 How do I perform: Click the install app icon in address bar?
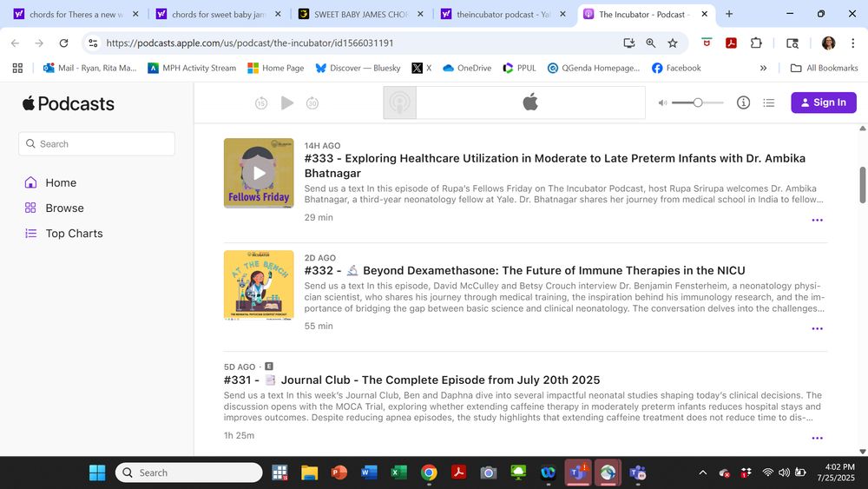pos(628,43)
